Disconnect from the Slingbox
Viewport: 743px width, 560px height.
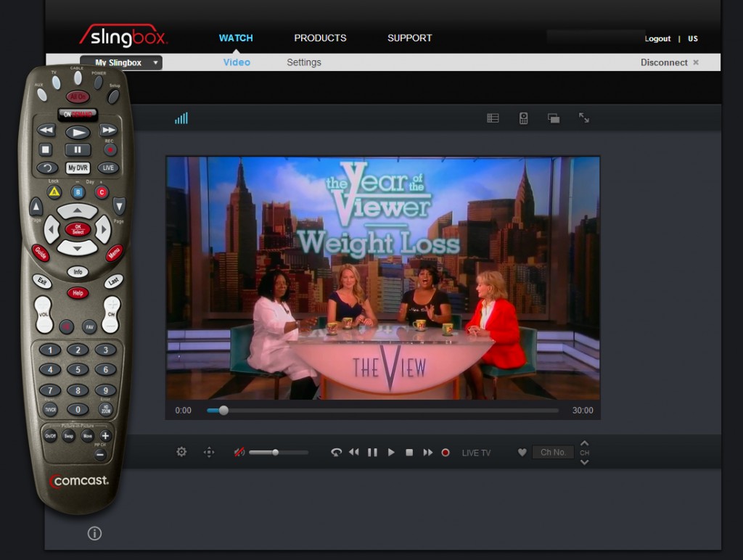[x=670, y=62]
